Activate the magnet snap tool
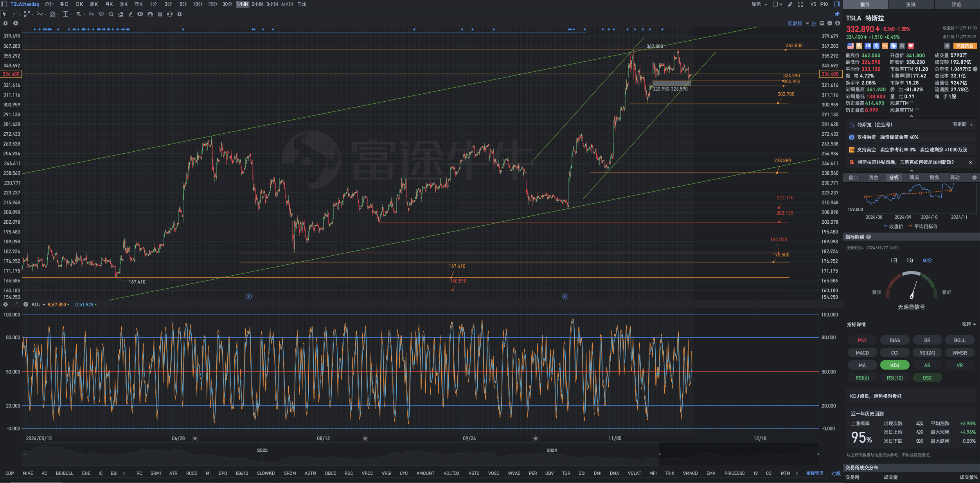This screenshot has height=483, width=980. [150, 14]
